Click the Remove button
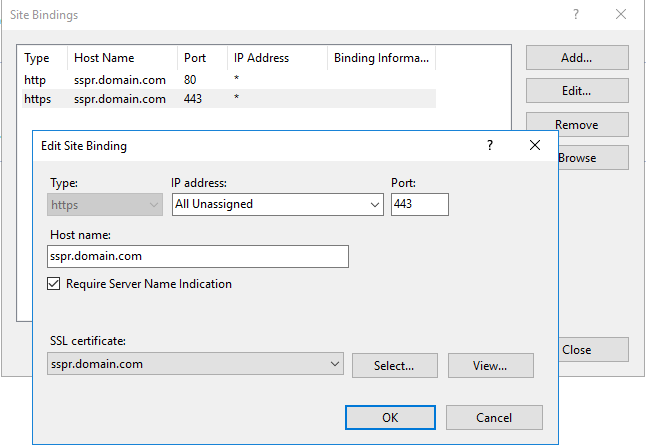Screen dimensions: 646x446 [576, 125]
